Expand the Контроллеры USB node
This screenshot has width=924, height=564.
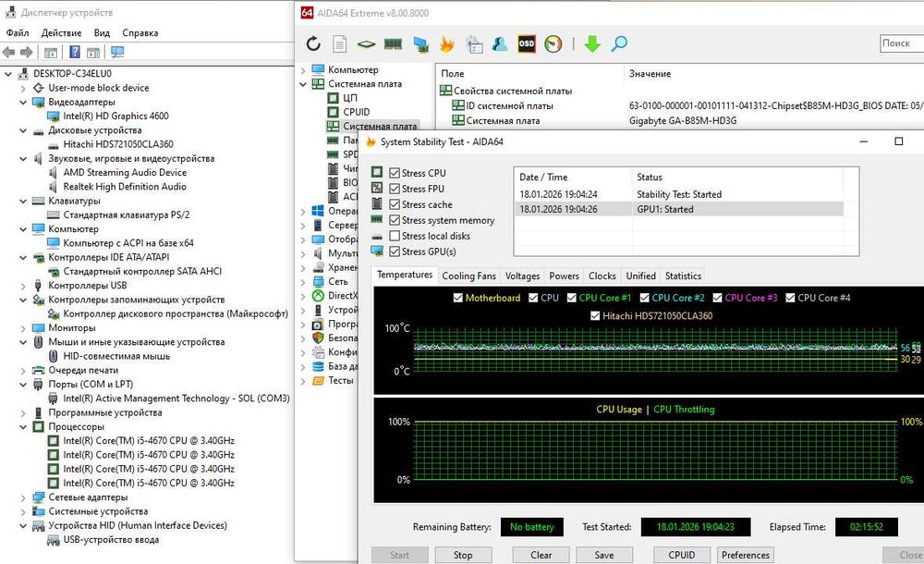(23, 286)
